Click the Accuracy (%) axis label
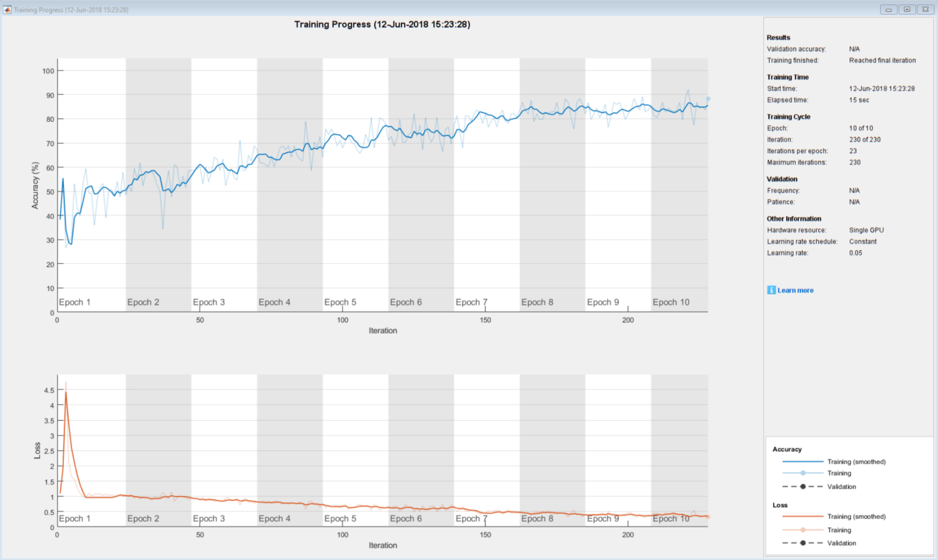Screen dimensions: 938x560 pos(35,185)
